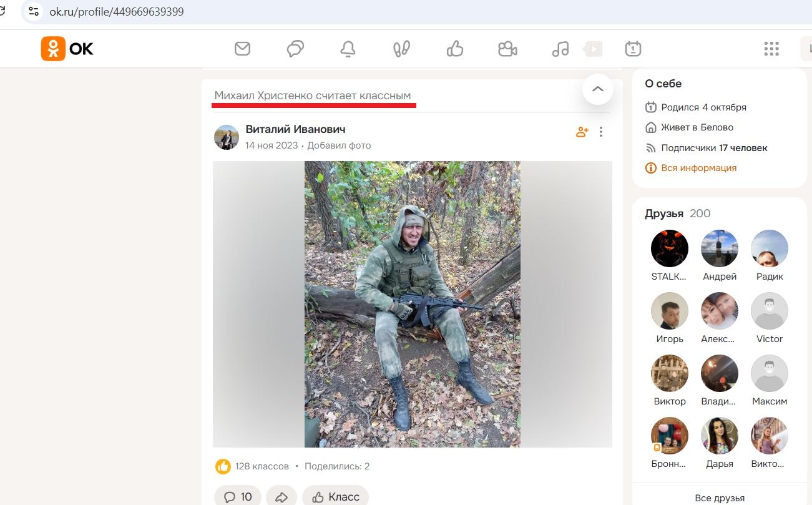The image size is (812, 505).
Task: Add Виталий Иванович as friend icon
Action: click(x=582, y=132)
